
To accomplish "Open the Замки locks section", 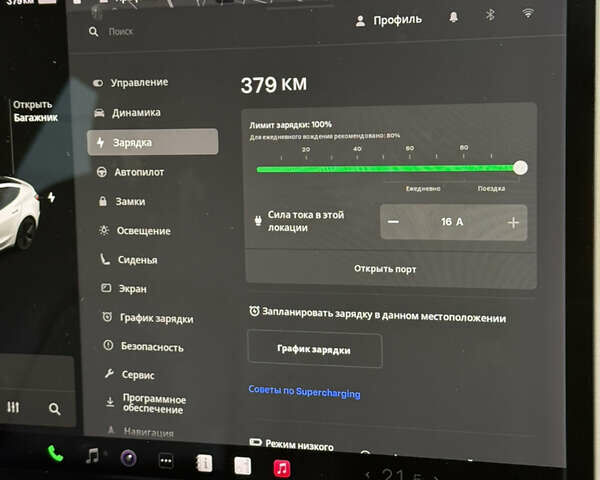I will pos(122,201).
